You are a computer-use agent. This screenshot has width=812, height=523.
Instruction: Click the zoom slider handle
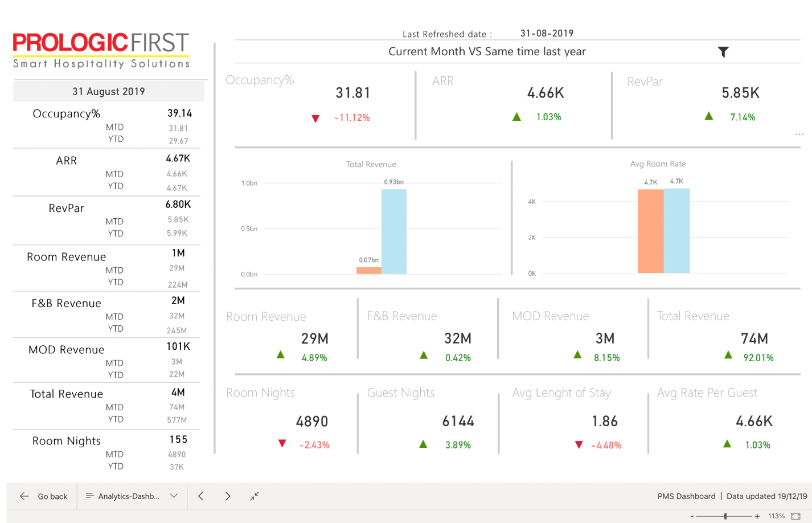[x=725, y=516]
